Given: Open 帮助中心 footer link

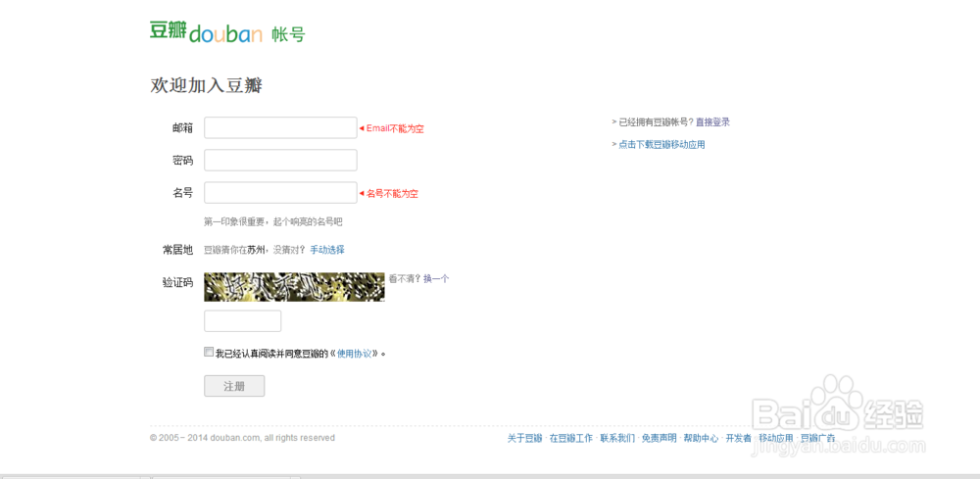Looking at the screenshot, I should pyautogui.click(x=701, y=439).
